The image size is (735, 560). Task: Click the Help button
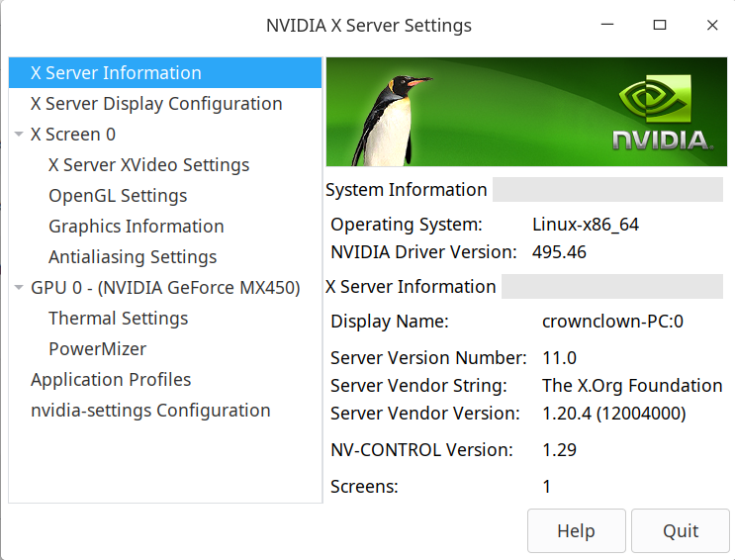click(576, 531)
